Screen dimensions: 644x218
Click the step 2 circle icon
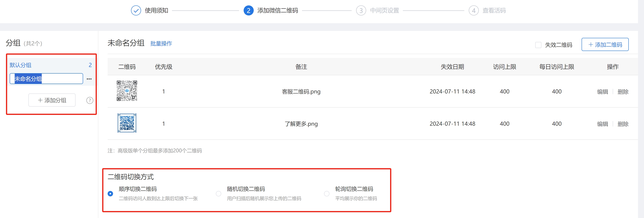point(248,10)
